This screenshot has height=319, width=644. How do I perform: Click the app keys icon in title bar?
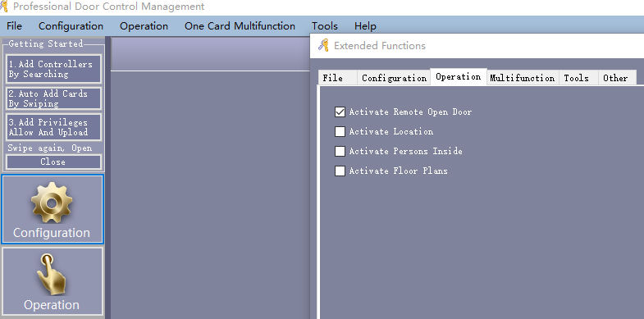tap(4, 7)
